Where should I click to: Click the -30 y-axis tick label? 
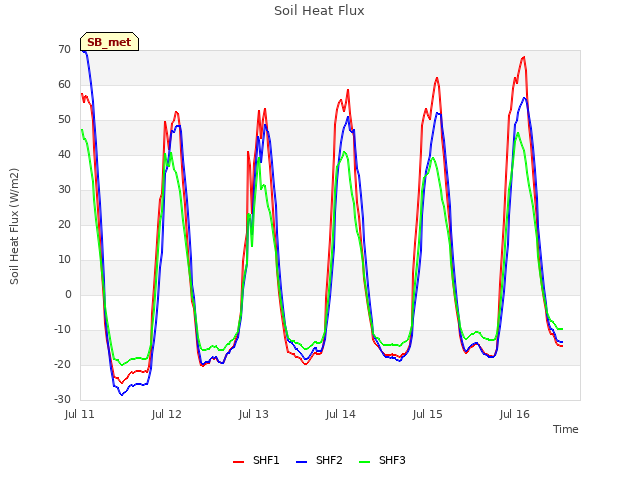point(63,400)
